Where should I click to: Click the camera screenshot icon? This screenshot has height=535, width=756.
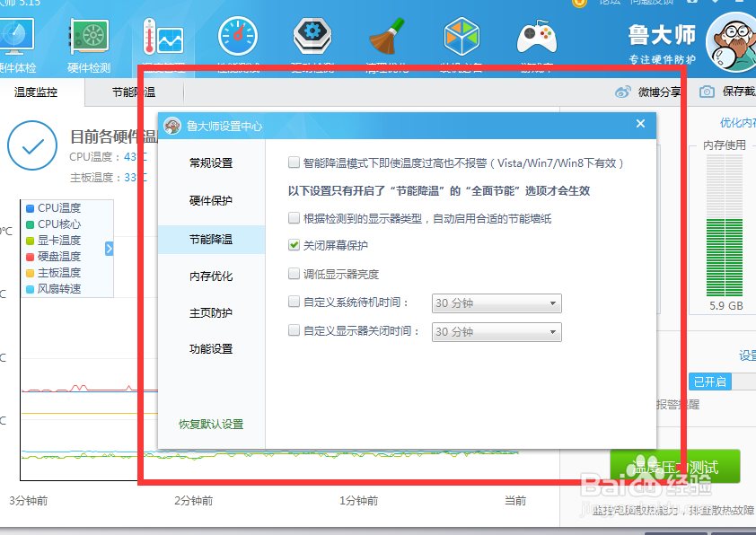click(707, 92)
